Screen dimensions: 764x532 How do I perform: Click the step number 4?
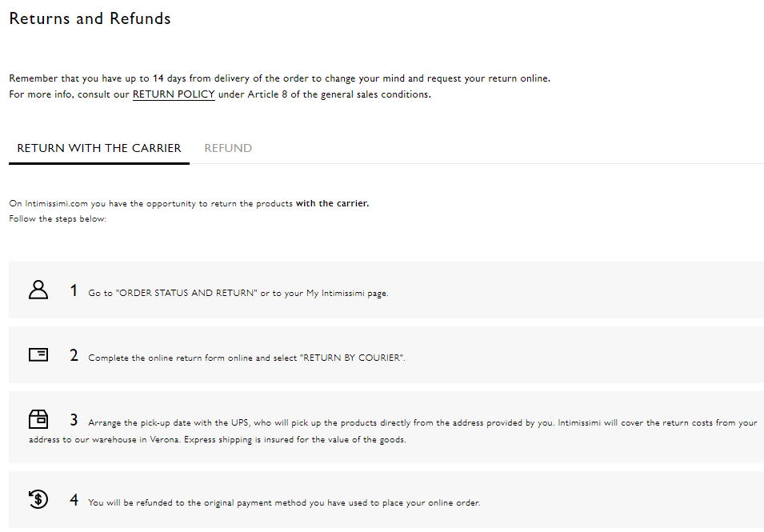click(x=74, y=501)
